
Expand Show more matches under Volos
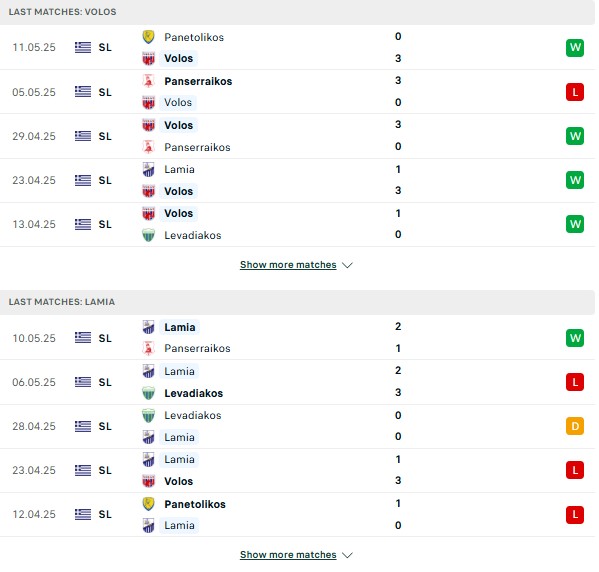(288, 265)
